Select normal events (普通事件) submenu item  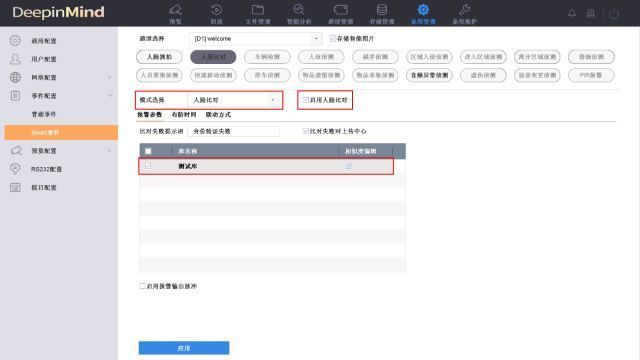pos(44,114)
